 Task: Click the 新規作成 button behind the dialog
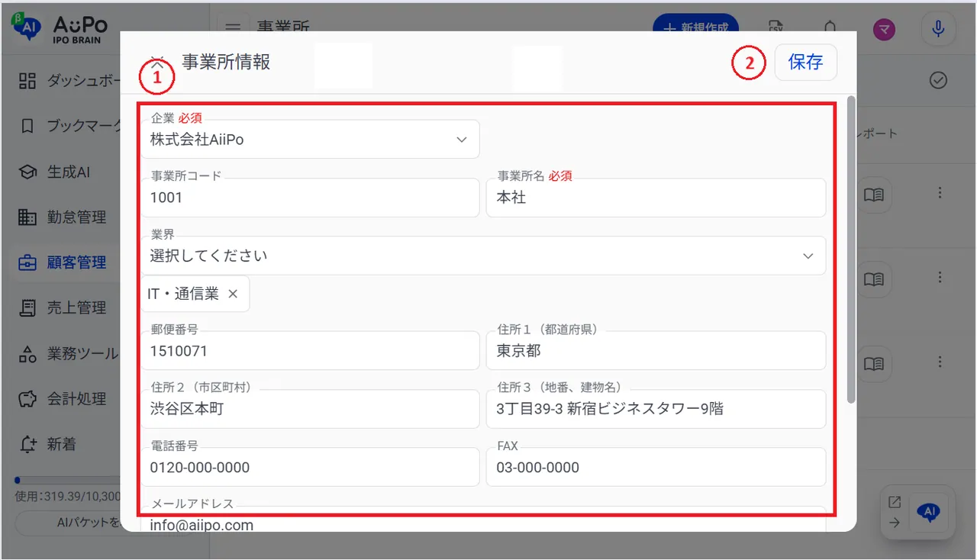click(695, 27)
